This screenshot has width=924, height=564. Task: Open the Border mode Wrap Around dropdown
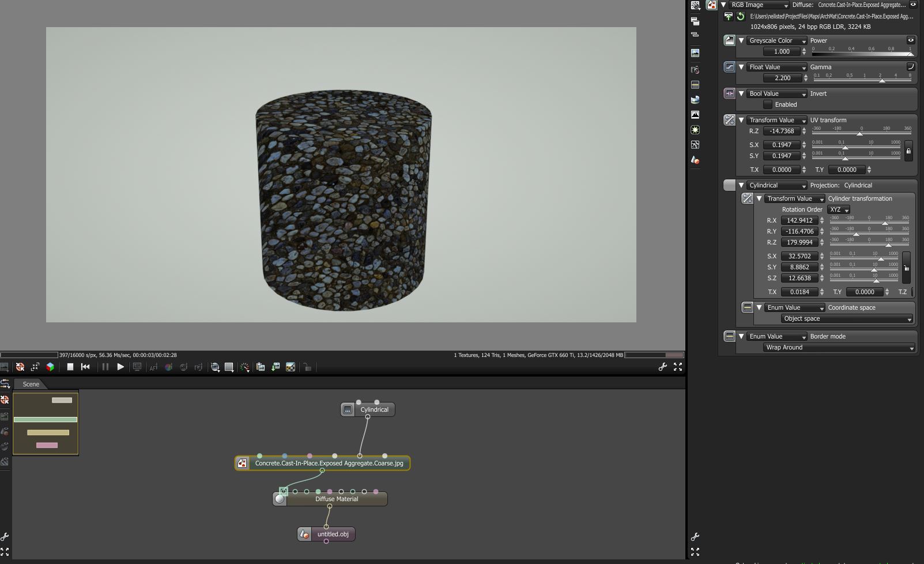coord(839,348)
